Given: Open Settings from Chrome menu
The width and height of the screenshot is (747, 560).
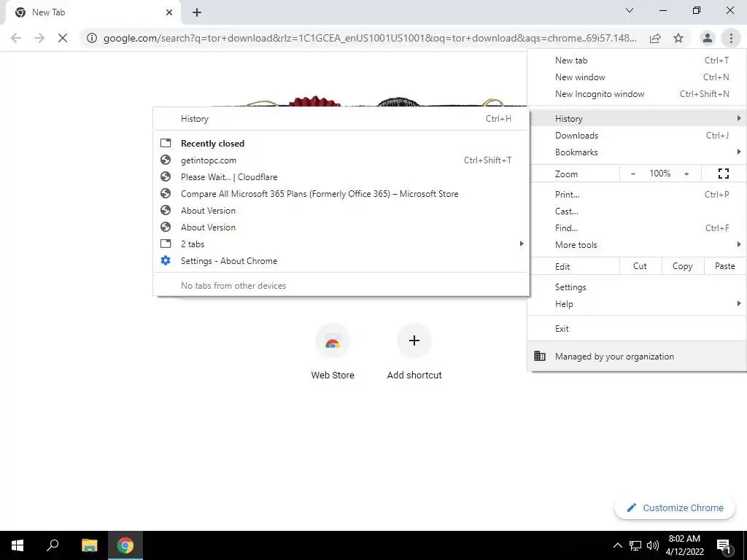Looking at the screenshot, I should (x=637, y=287).
